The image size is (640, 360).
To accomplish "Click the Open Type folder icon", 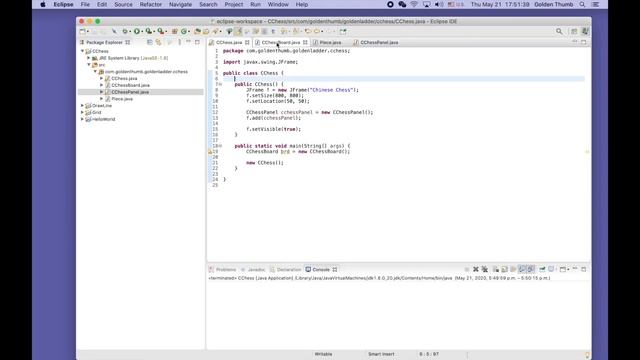I will pyautogui.click(x=198, y=31).
